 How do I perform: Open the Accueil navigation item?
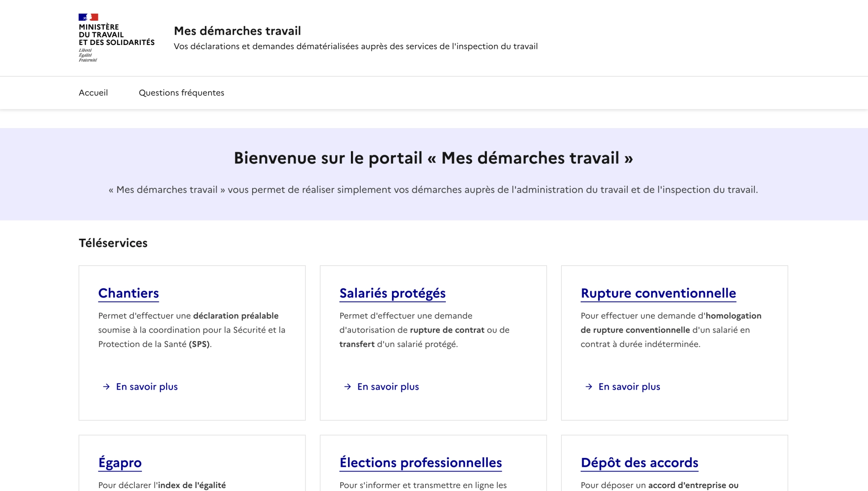(93, 93)
